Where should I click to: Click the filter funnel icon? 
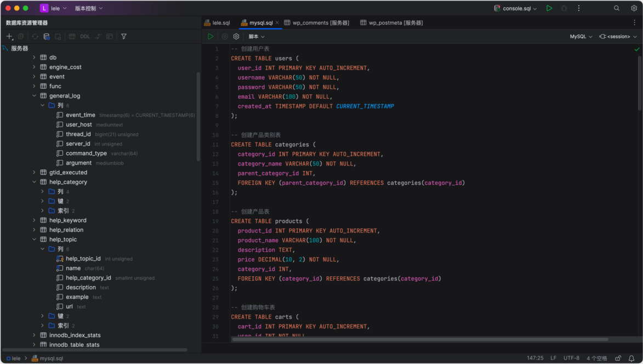click(x=124, y=37)
